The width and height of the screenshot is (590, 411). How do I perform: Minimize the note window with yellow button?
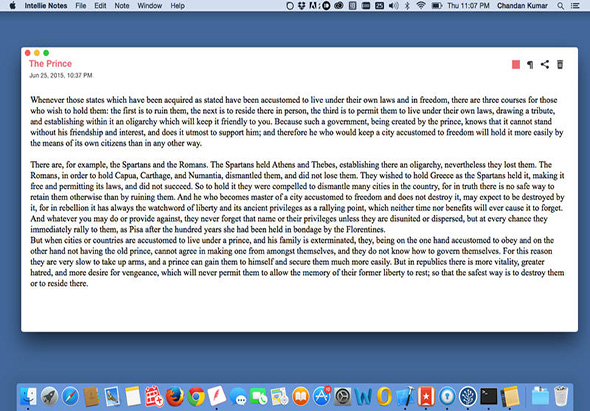[37, 53]
